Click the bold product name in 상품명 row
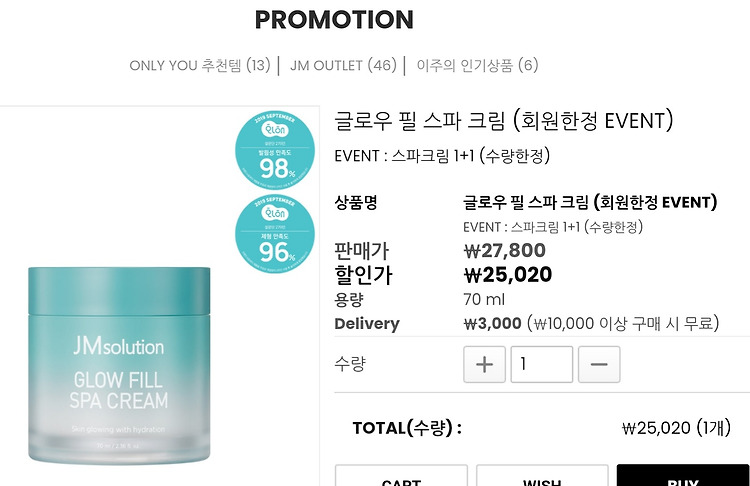 [590, 202]
